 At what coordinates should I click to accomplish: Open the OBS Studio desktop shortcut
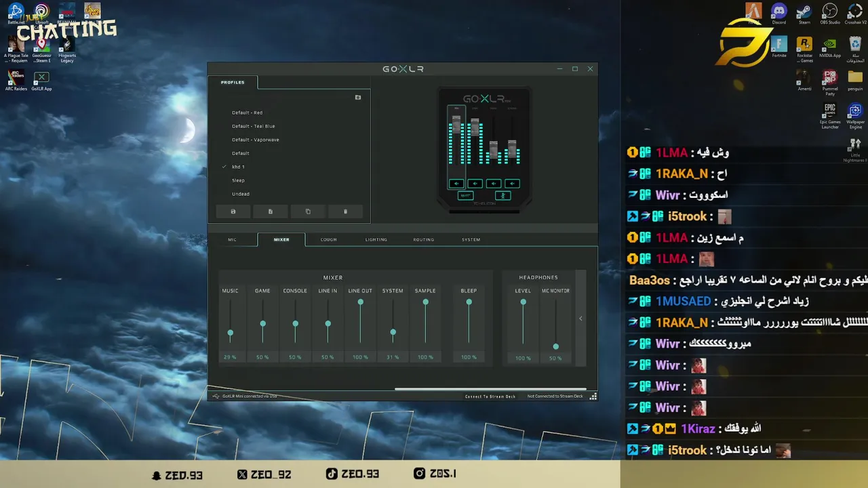pos(830,14)
